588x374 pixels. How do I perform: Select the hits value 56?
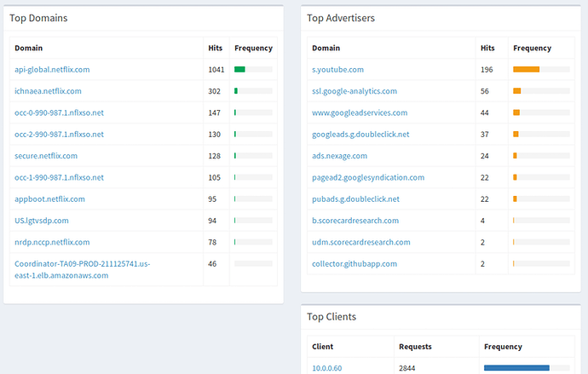click(485, 91)
